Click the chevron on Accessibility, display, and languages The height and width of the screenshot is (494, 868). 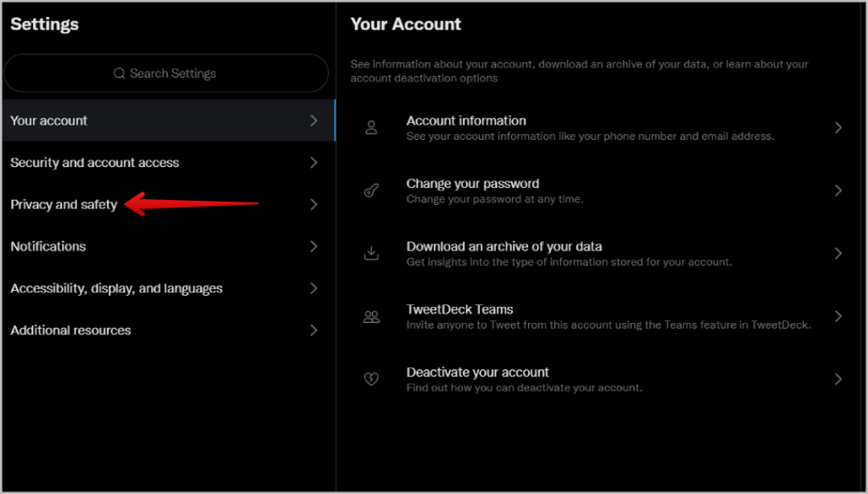pyautogui.click(x=314, y=288)
